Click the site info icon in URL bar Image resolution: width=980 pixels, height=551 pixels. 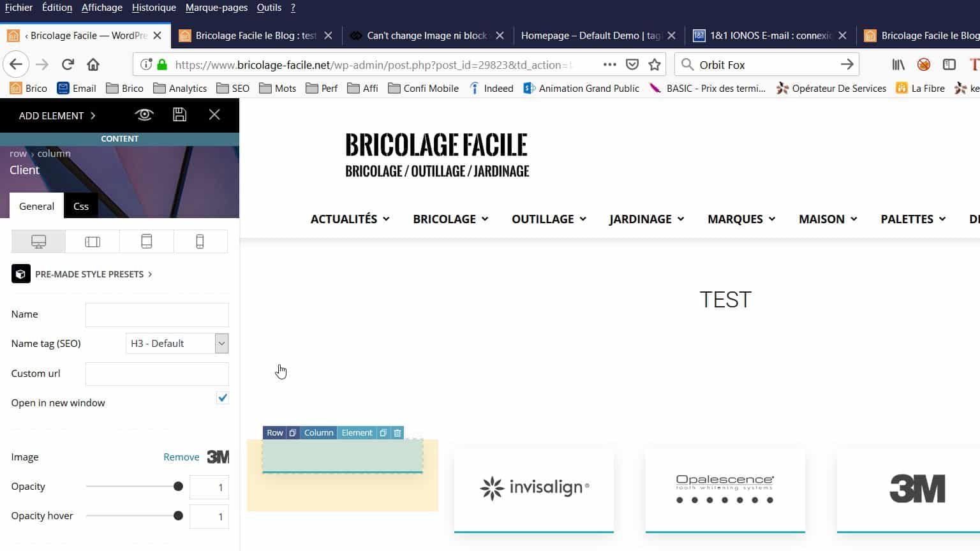tap(146, 64)
